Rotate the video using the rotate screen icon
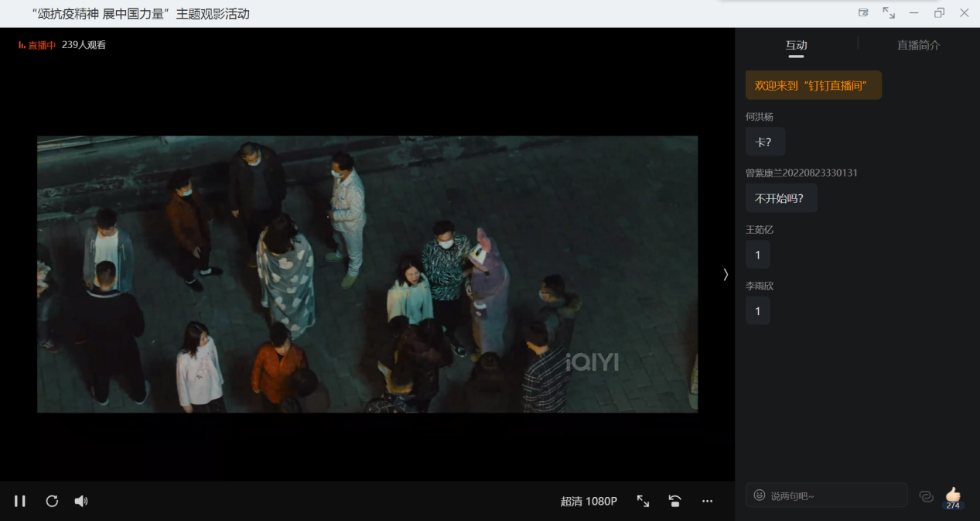This screenshot has width=980, height=521. 674,501
